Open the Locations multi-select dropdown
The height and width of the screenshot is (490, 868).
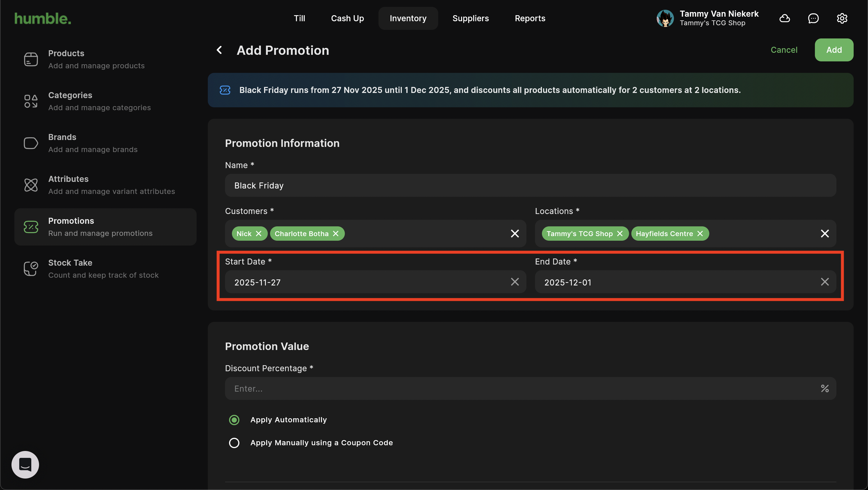(762, 234)
